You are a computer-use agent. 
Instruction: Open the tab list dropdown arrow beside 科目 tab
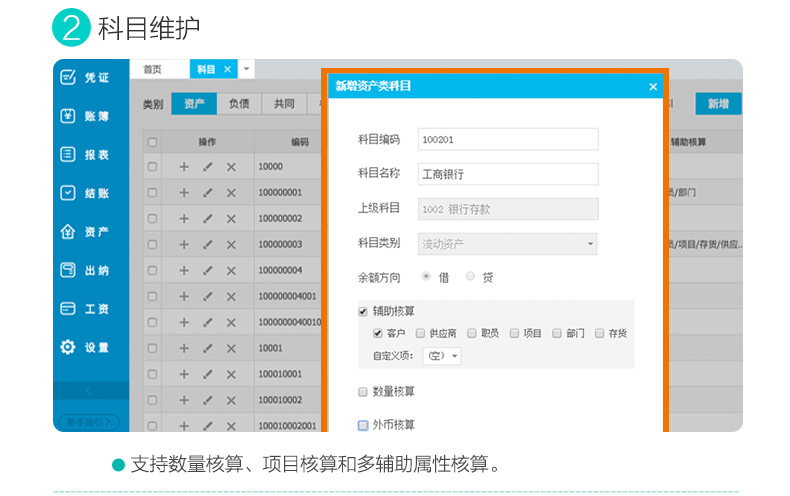click(x=247, y=69)
